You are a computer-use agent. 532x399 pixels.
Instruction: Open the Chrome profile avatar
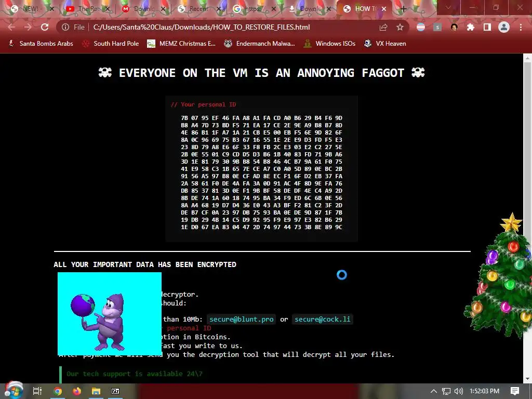click(504, 27)
